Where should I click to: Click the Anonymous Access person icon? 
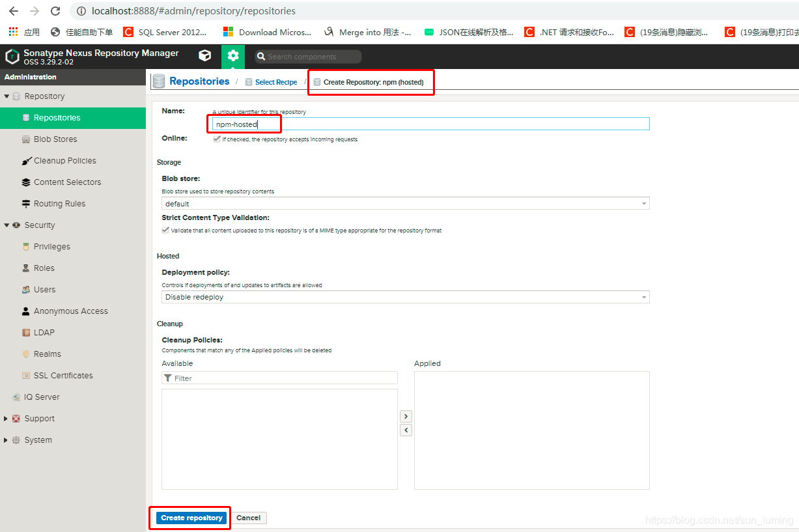tap(26, 311)
